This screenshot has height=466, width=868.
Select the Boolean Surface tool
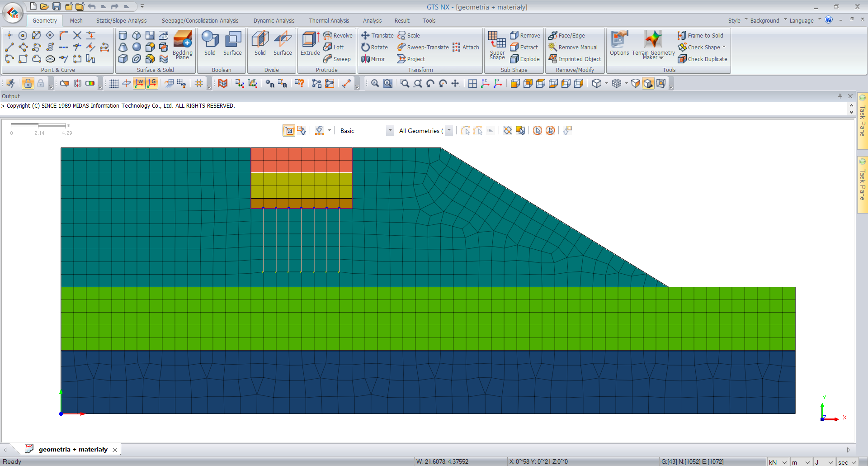tap(232, 43)
